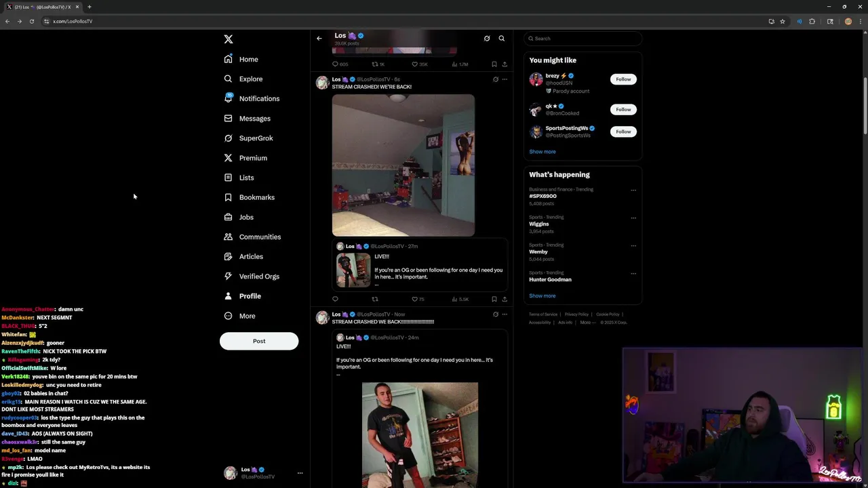Open Lists in the sidebar
868x488 pixels.
tap(239, 178)
